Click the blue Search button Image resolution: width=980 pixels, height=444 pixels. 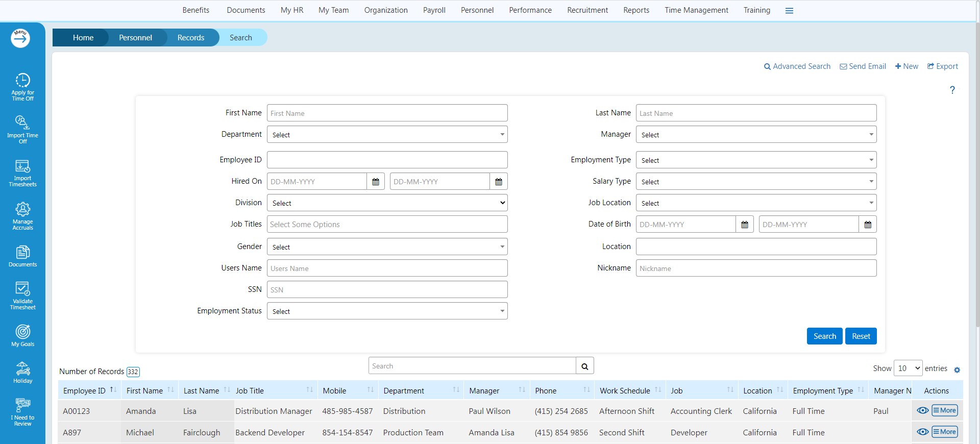click(824, 336)
